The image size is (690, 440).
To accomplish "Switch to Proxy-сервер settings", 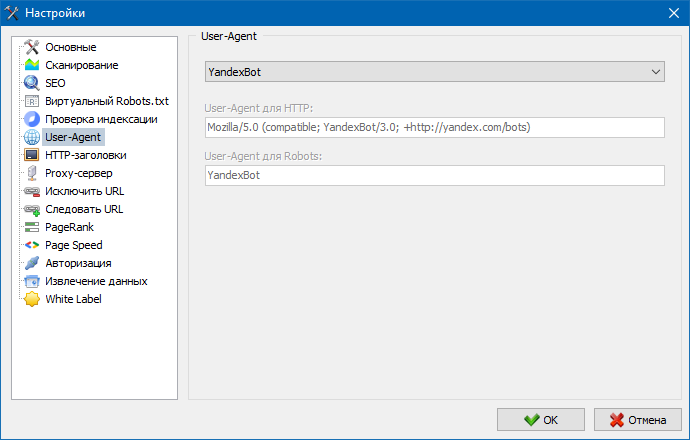I will coord(79,173).
